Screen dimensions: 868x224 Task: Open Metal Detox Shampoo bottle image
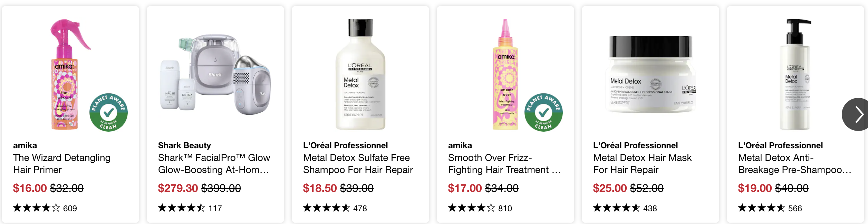click(x=360, y=74)
